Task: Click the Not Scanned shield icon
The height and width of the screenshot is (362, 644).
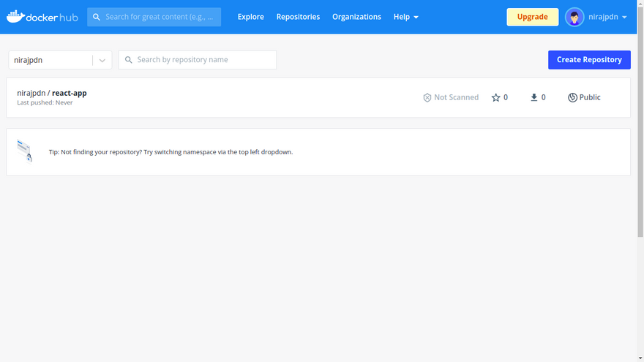Action: coord(427,97)
